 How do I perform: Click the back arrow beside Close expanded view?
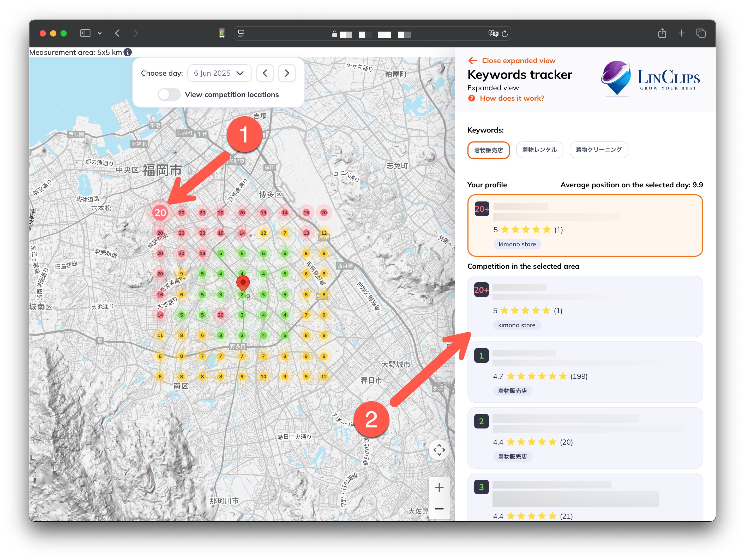click(472, 61)
